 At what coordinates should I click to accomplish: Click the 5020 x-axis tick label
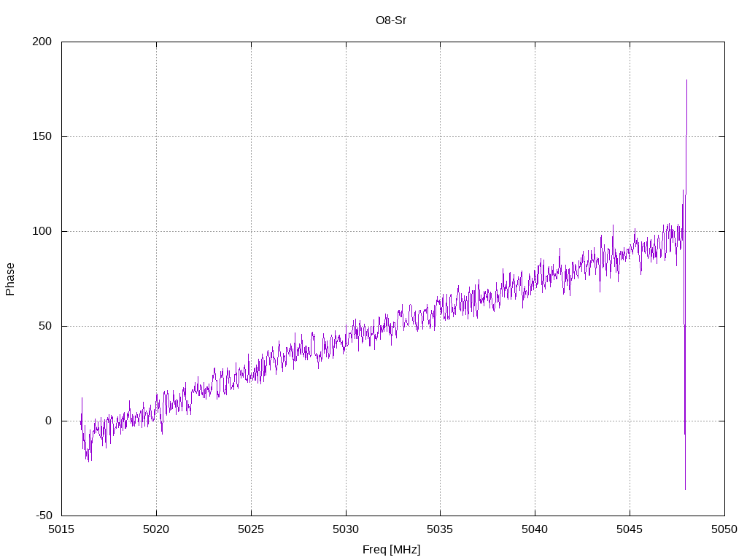156,529
